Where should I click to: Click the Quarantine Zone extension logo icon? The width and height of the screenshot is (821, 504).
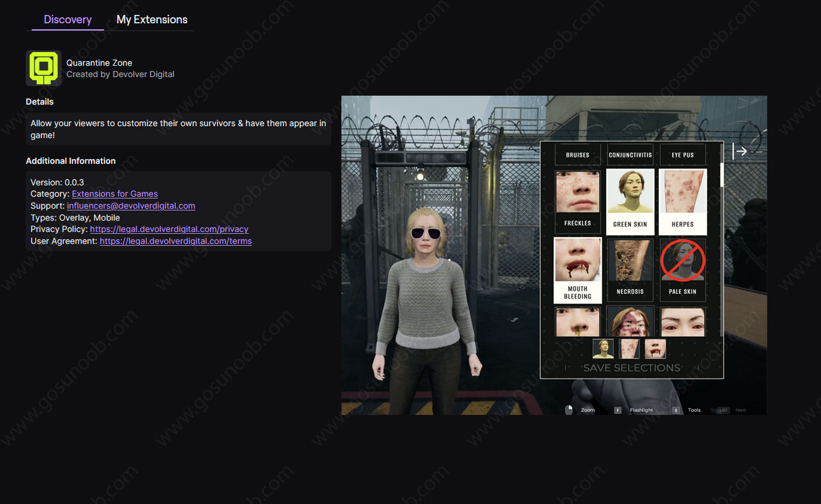pyautogui.click(x=43, y=68)
